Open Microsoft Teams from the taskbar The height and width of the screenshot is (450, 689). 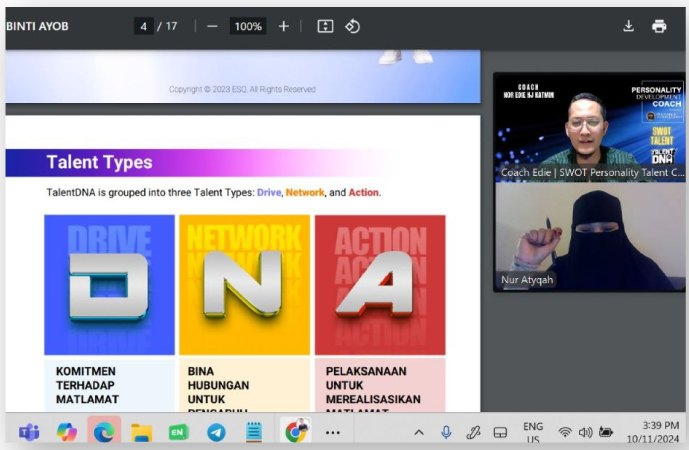tap(29, 432)
